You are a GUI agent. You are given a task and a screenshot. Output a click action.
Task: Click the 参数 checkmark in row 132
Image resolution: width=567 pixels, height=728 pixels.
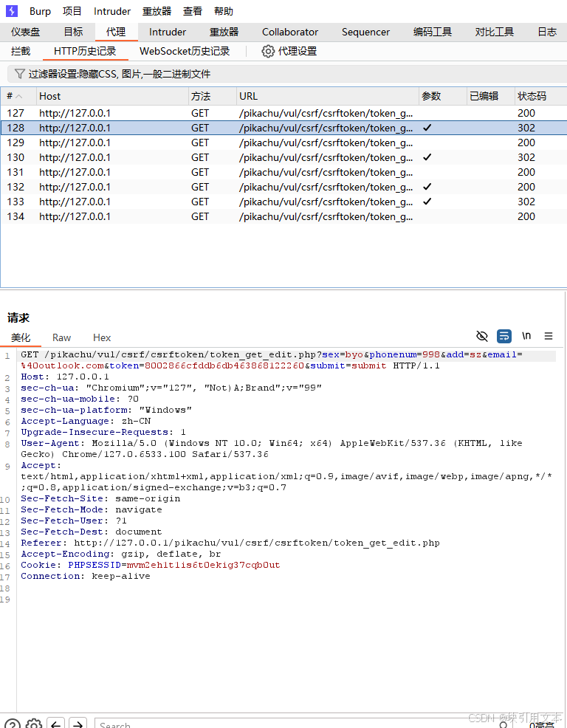click(x=427, y=187)
